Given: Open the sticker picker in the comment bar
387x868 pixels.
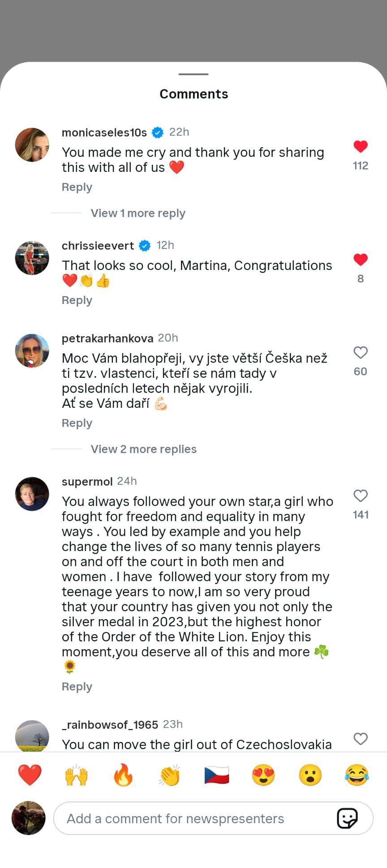Looking at the screenshot, I should coord(347,818).
